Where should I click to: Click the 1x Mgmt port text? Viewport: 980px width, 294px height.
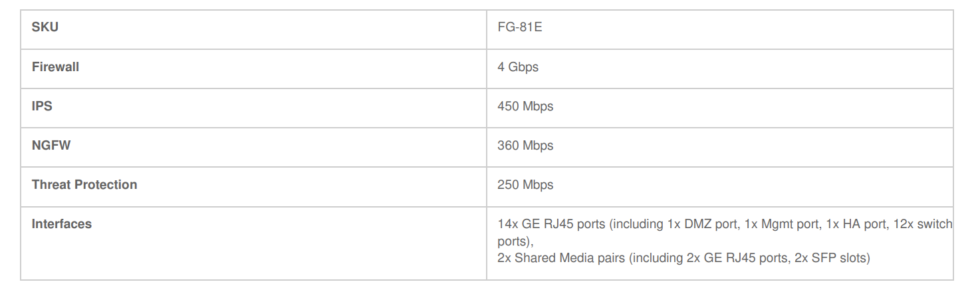pos(782,224)
